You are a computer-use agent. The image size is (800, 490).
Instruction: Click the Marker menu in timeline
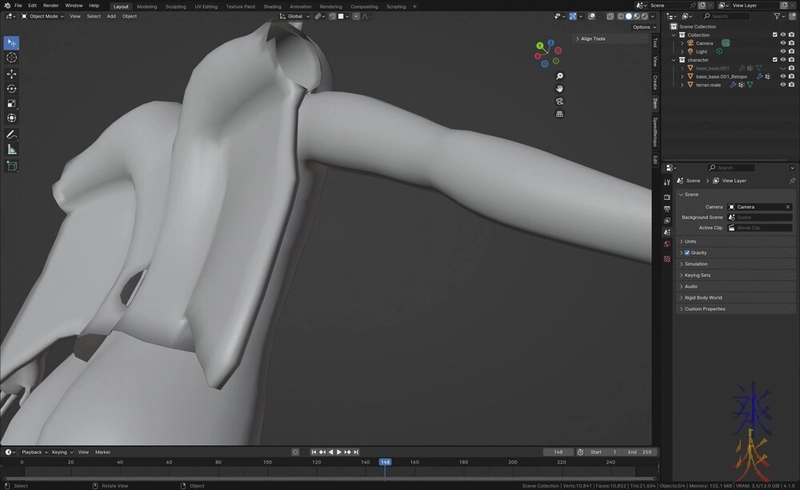[x=103, y=452]
